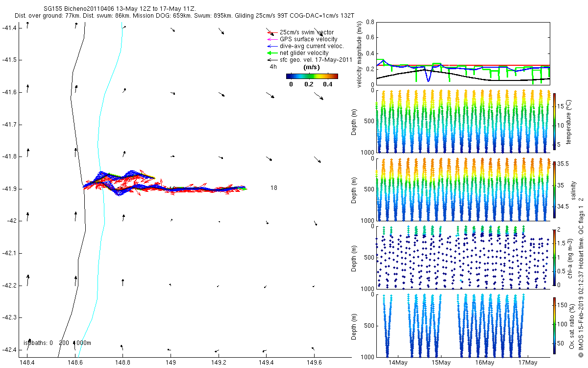
Task: Click the '149.4' longitude tick label
Action: click(267, 363)
